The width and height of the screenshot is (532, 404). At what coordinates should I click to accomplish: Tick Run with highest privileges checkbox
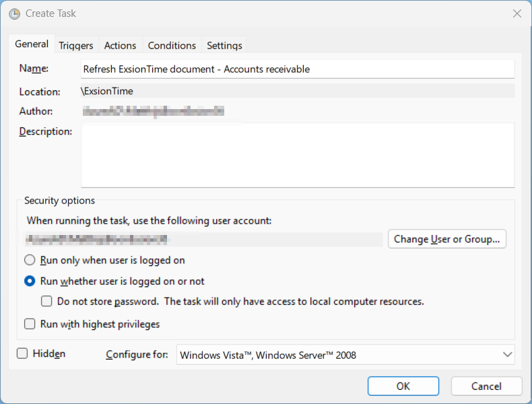[x=30, y=324]
